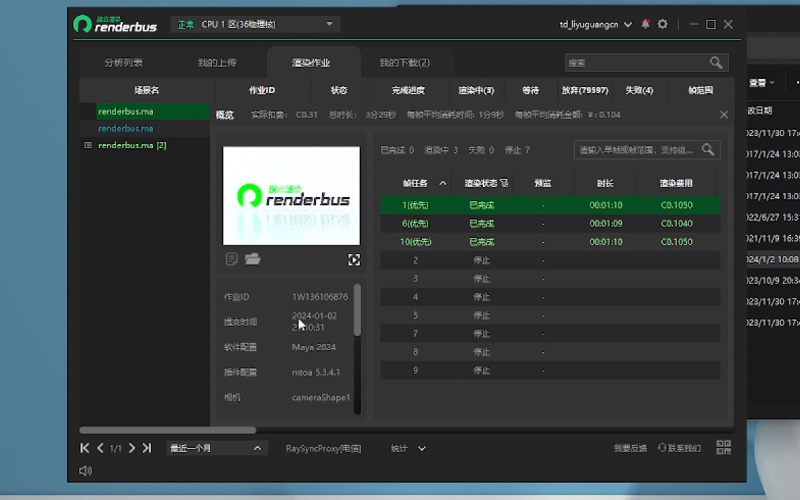Click the horizontal scrollbar at bottom
The width and height of the screenshot is (800, 500).
[x=167, y=430]
